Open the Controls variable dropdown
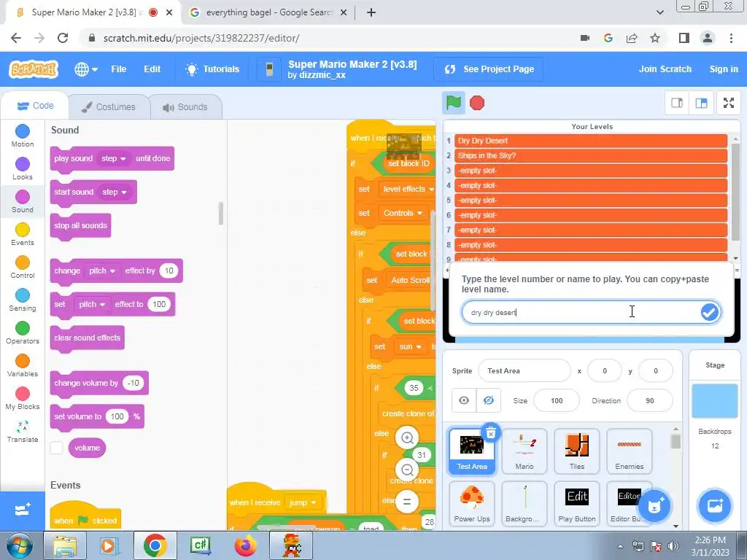 pos(403,213)
